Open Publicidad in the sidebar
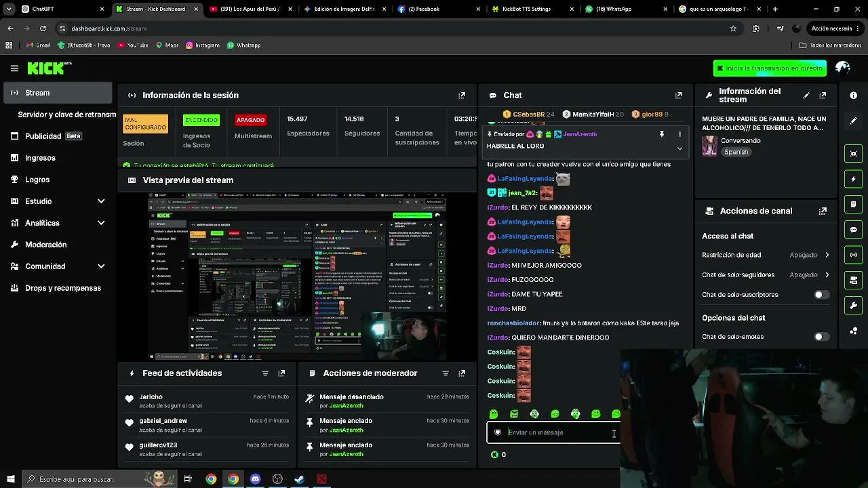This screenshot has width=868, height=488. pos(58,136)
